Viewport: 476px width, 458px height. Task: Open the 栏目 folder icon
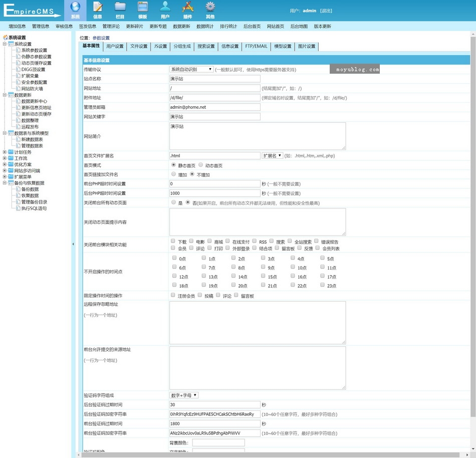coord(120,7)
